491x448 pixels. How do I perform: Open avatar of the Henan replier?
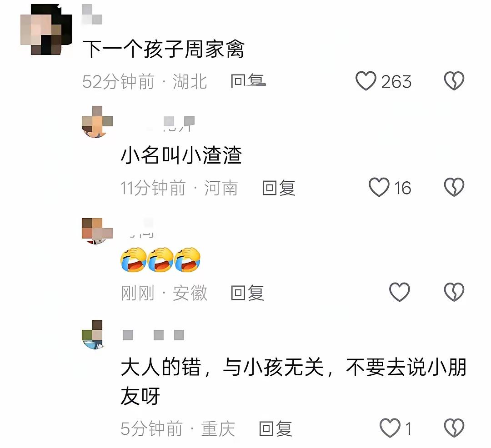tap(97, 122)
